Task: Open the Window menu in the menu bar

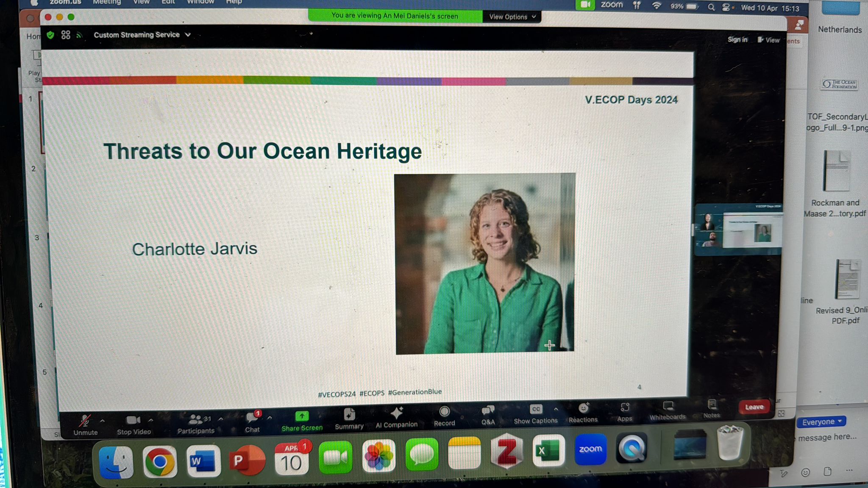Action: coord(200,2)
